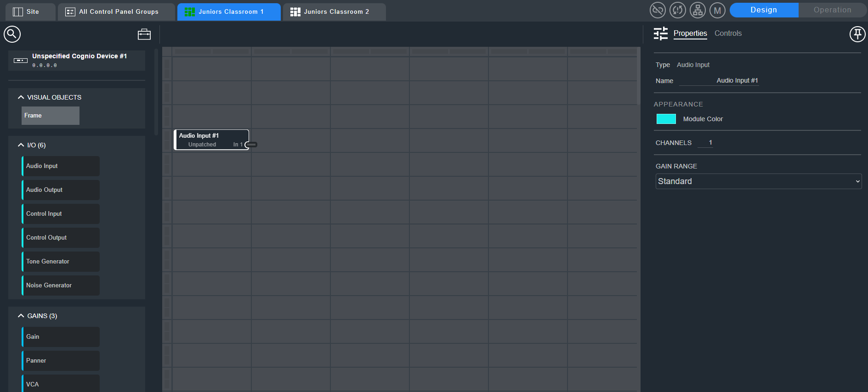868x392 pixels.
Task: Select the Control Input module
Action: coord(61,214)
